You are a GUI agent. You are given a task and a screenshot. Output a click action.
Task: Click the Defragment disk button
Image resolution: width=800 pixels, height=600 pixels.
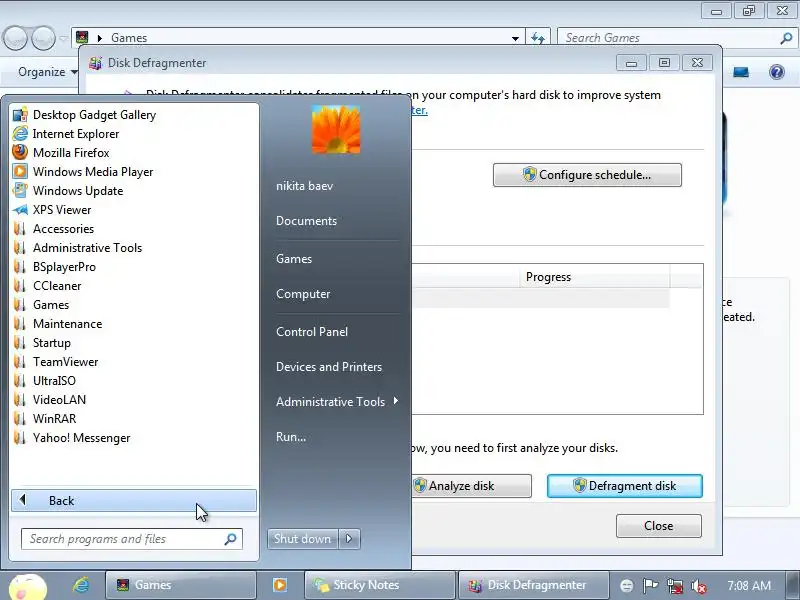(x=624, y=486)
